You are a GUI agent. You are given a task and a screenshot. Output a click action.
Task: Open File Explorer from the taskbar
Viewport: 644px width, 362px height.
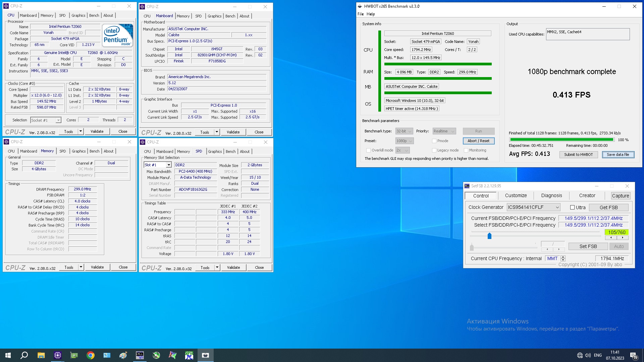pyautogui.click(x=41, y=355)
